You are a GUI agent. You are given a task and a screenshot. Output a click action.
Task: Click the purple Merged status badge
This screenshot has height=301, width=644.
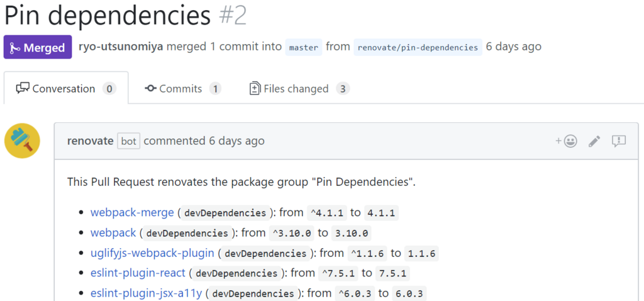coord(38,47)
